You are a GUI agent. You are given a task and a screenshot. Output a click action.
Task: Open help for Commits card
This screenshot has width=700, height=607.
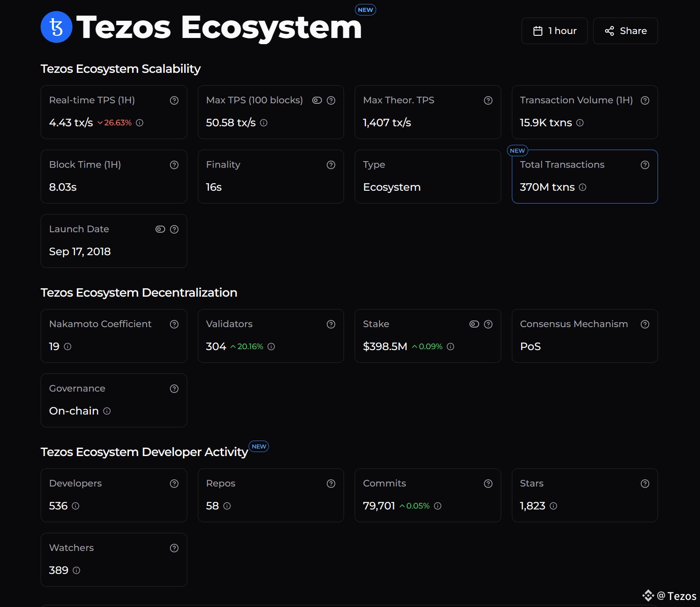pyautogui.click(x=488, y=484)
